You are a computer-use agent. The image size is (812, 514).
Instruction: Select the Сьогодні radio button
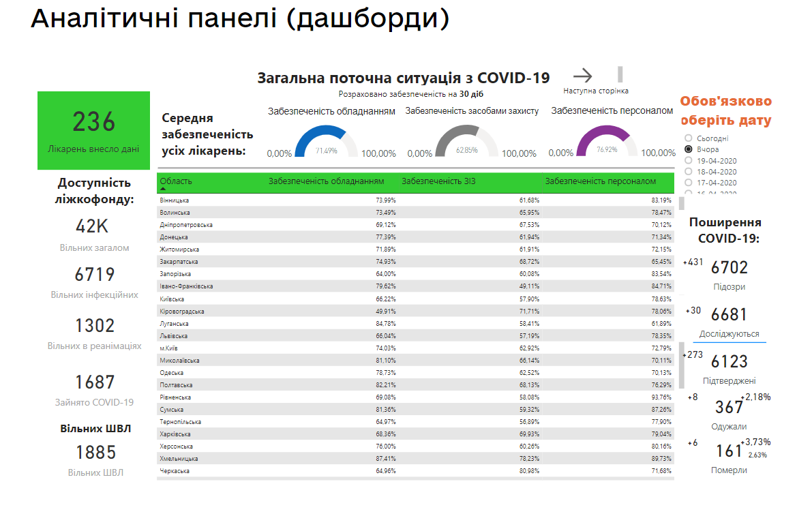(689, 138)
